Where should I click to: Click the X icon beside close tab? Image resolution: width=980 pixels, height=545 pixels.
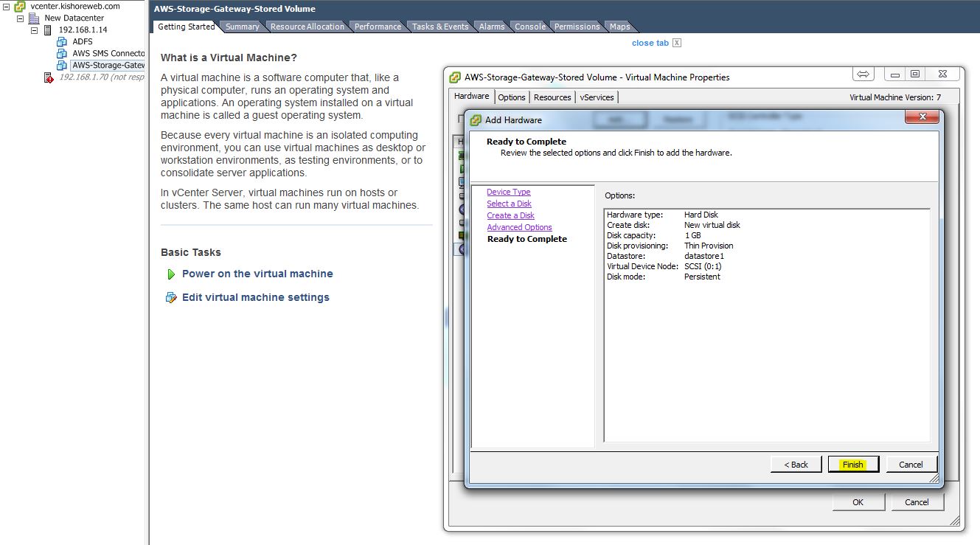pyautogui.click(x=677, y=43)
